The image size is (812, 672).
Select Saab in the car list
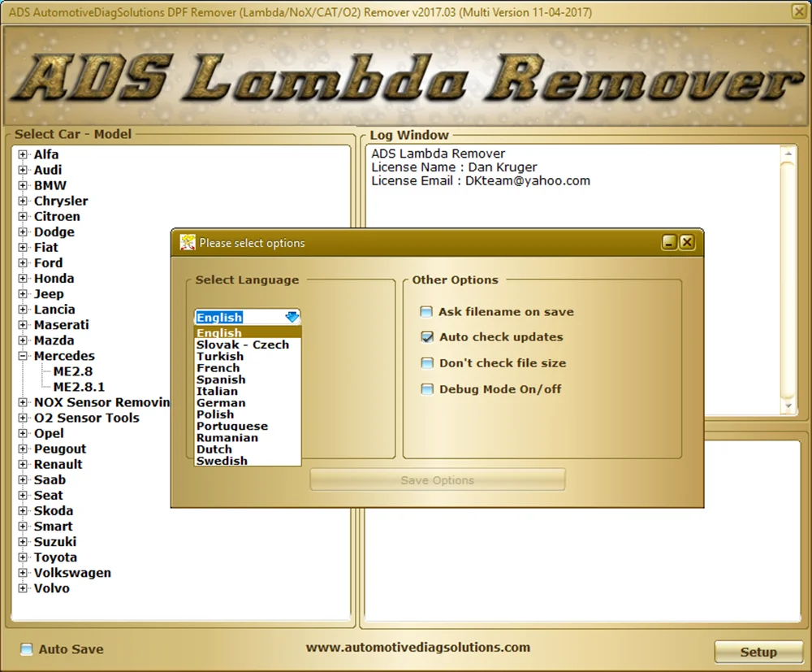coord(50,479)
